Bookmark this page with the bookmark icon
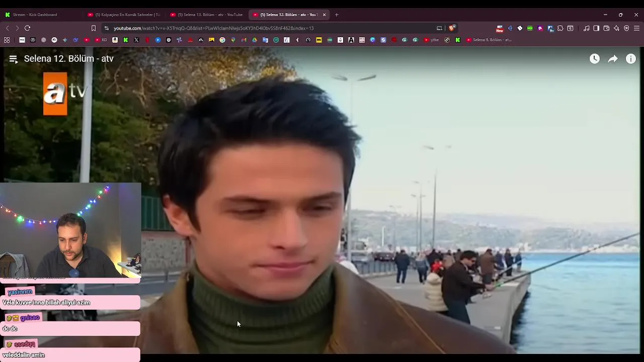 tap(93, 28)
